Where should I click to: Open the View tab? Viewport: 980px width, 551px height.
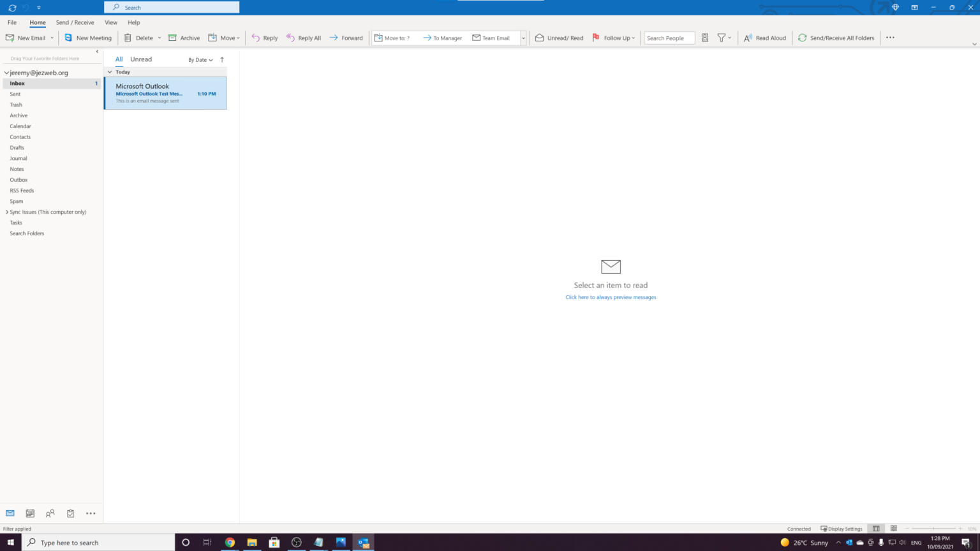click(111, 22)
